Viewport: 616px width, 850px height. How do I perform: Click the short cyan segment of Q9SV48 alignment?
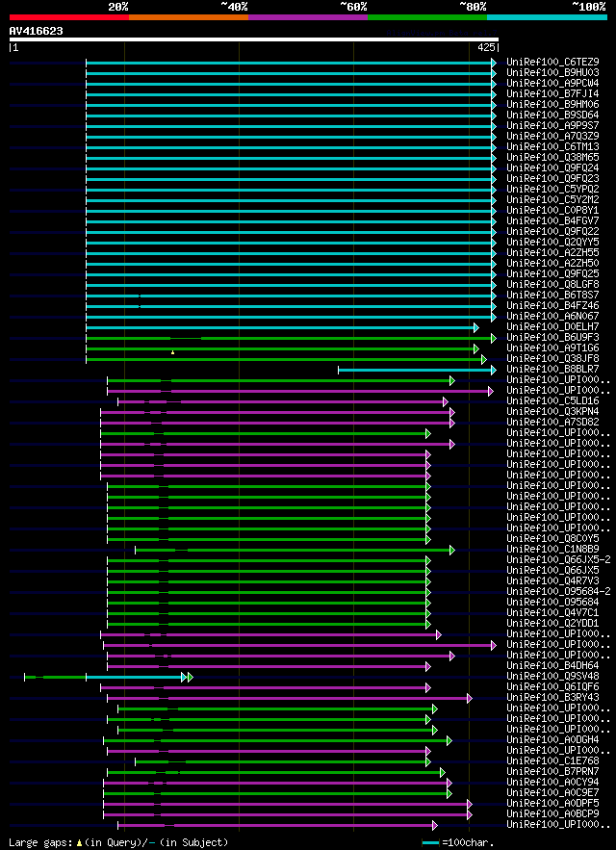[135, 677]
